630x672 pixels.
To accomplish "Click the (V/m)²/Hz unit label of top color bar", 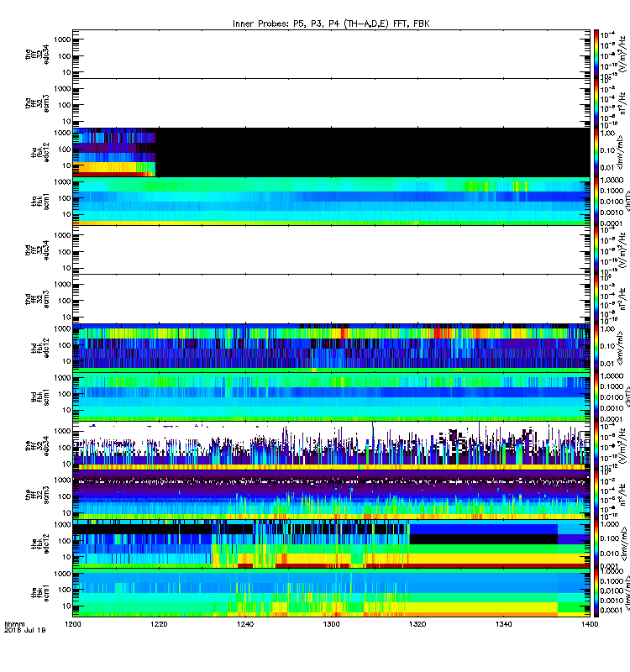I will click(622, 53).
